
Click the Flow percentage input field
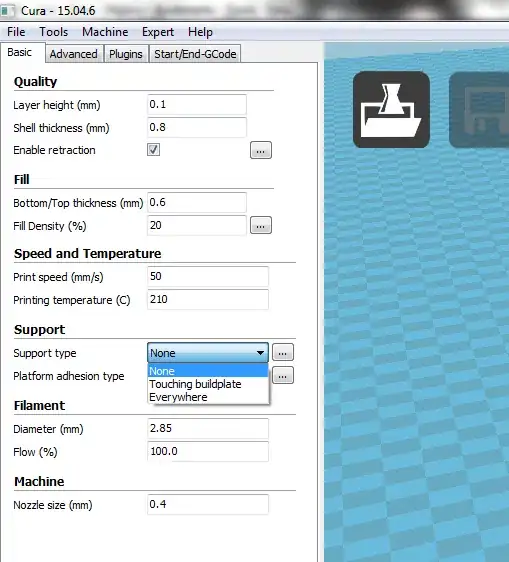click(208, 451)
